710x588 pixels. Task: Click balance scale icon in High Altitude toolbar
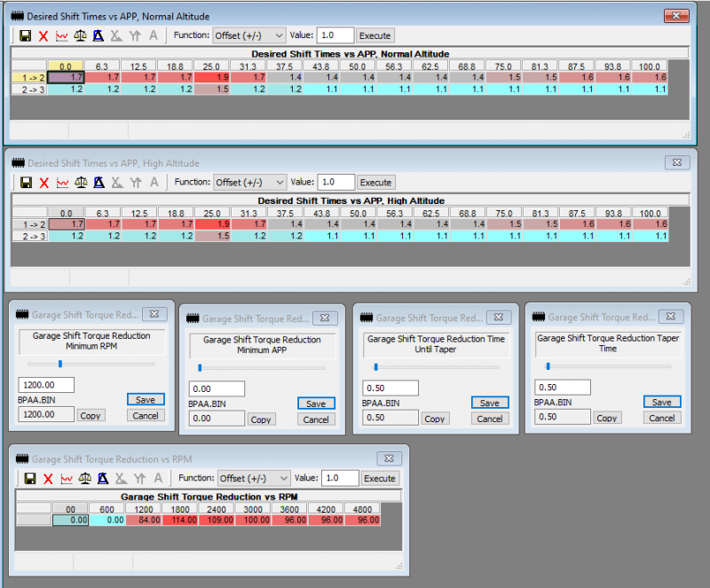coord(81,183)
